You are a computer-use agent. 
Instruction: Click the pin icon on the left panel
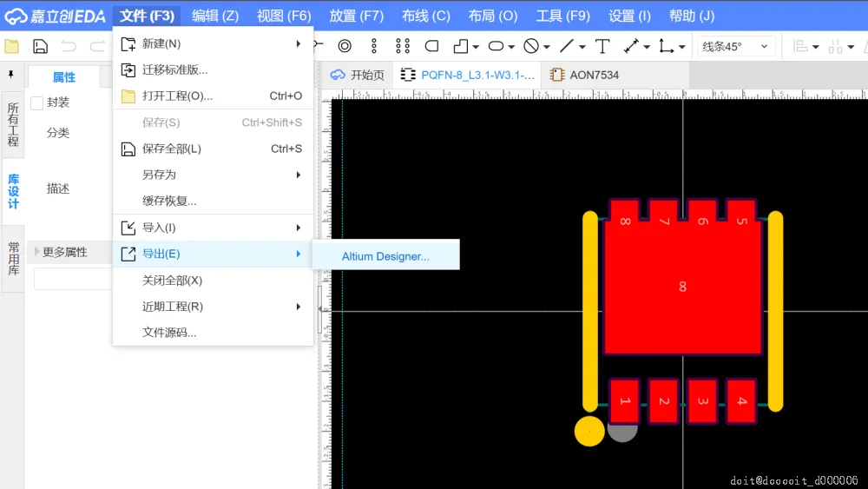coord(11,74)
